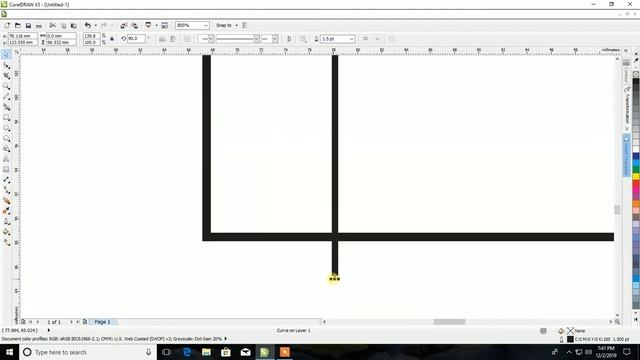Cut selection with the scissors icon
This screenshot has height=360, width=640.
pos(53,25)
